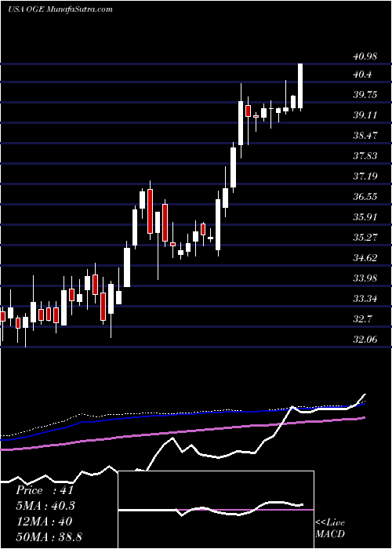Click the 38.47 price axis label
Image resolution: width=392 pixels, height=549 pixels.
[x=365, y=135]
